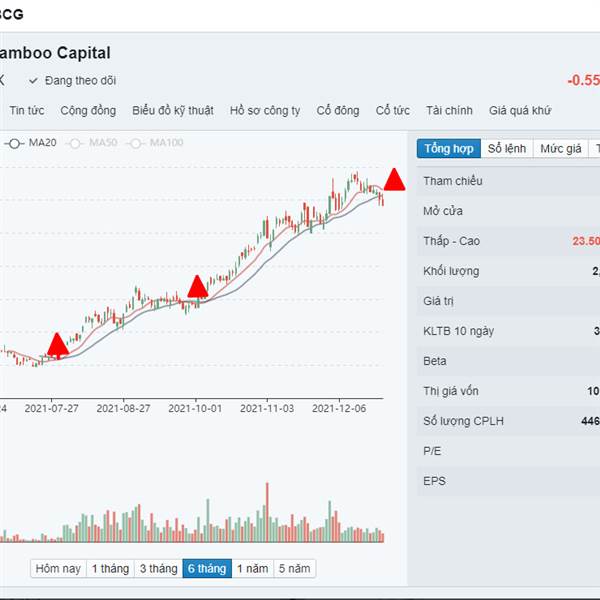Switch to the Sổ lệnh panel tab
Viewport: 600px width, 600px height.
(507, 149)
